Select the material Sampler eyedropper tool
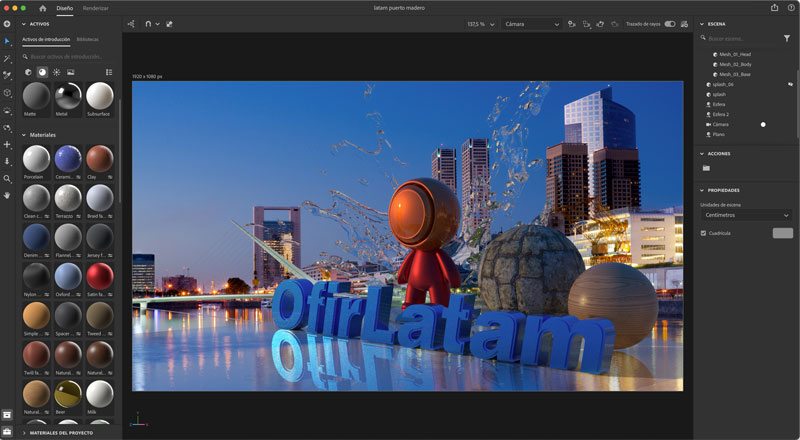 [7, 76]
